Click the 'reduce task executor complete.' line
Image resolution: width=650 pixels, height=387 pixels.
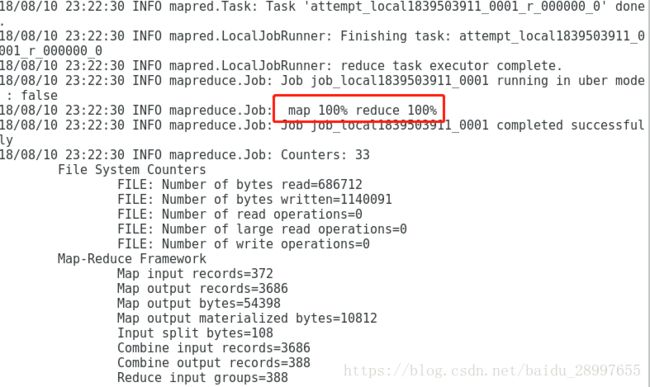pyautogui.click(x=281, y=65)
